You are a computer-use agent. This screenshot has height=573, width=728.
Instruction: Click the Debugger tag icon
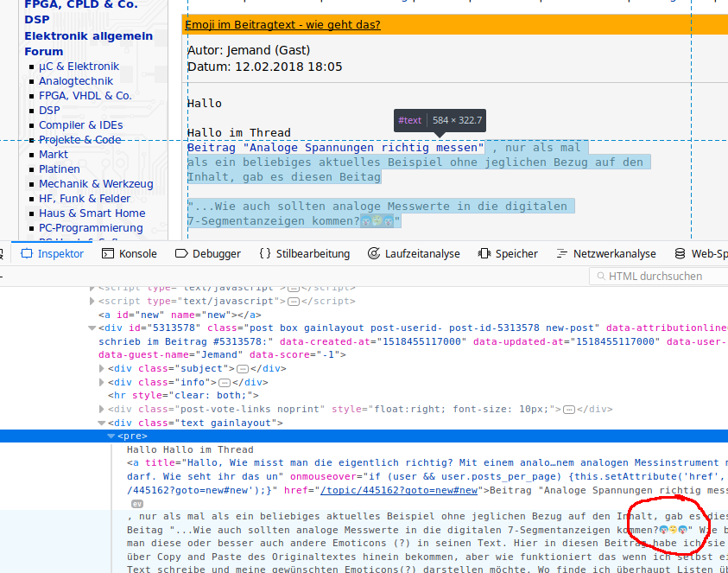coord(181,254)
